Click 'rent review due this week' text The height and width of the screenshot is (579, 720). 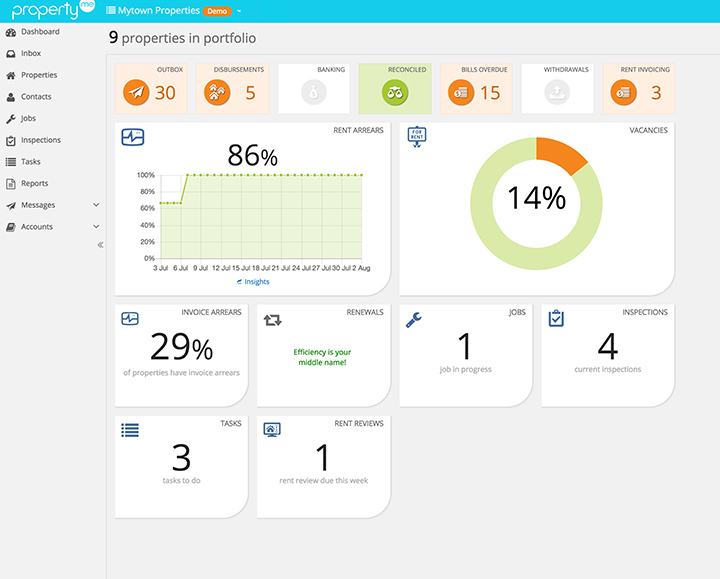tap(324, 480)
